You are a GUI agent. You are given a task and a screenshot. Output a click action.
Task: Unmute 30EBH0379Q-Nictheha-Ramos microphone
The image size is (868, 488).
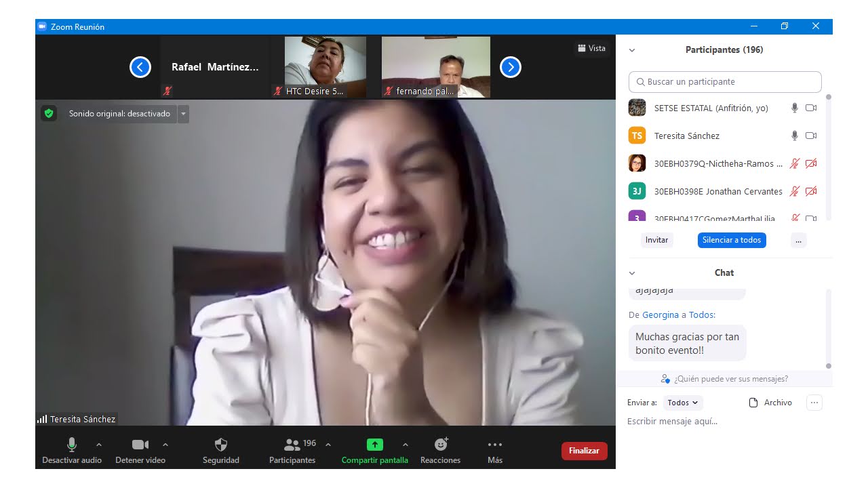click(795, 163)
